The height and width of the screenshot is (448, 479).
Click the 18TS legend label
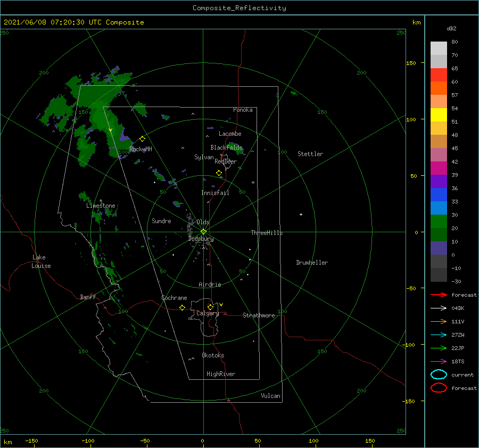pyautogui.click(x=458, y=362)
